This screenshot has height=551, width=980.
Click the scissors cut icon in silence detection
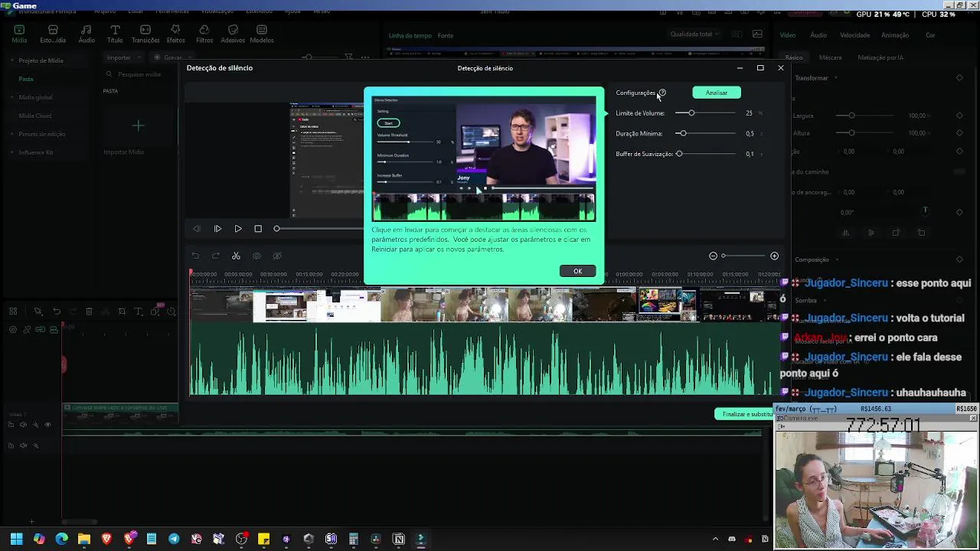(x=236, y=256)
